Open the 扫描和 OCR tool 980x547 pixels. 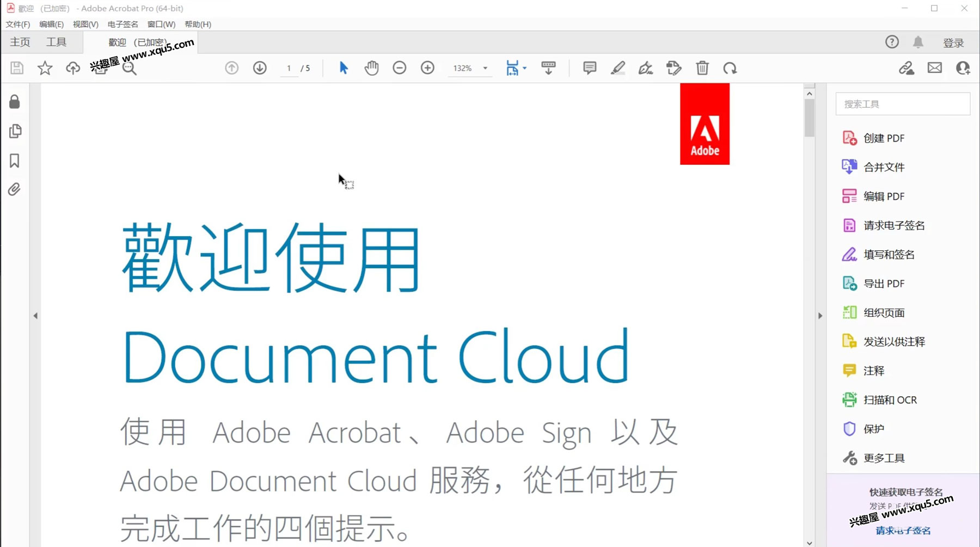click(879, 400)
